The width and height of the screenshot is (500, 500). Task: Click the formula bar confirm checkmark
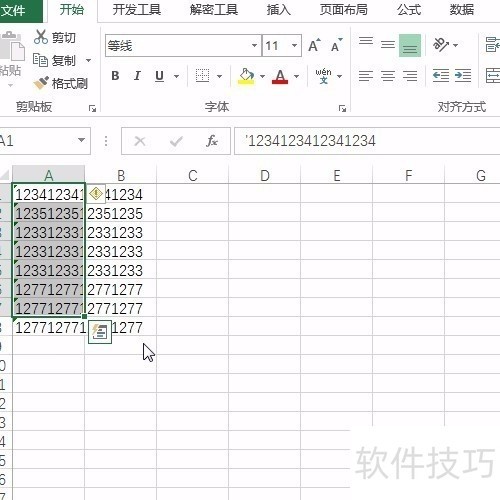click(x=176, y=141)
